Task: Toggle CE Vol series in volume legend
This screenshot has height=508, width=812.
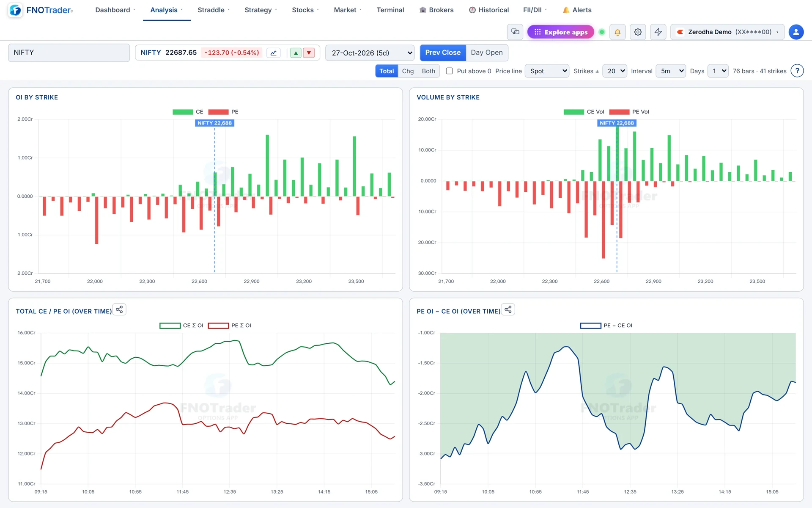Action: click(584, 112)
